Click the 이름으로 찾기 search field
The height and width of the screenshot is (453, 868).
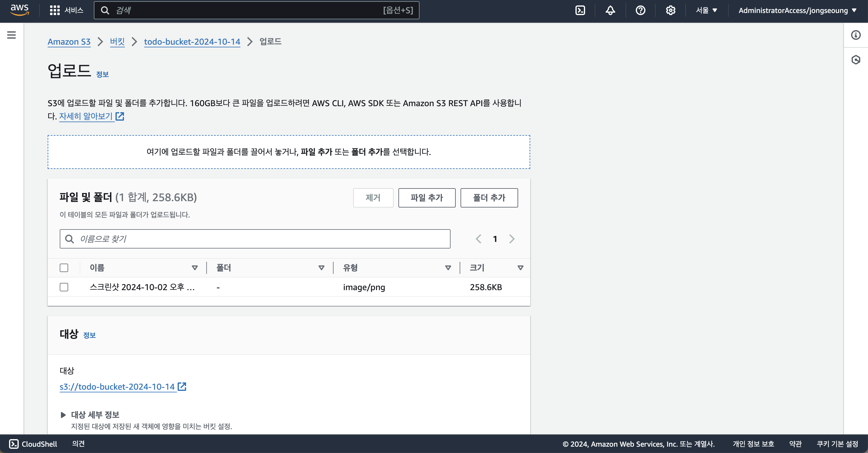coord(255,239)
